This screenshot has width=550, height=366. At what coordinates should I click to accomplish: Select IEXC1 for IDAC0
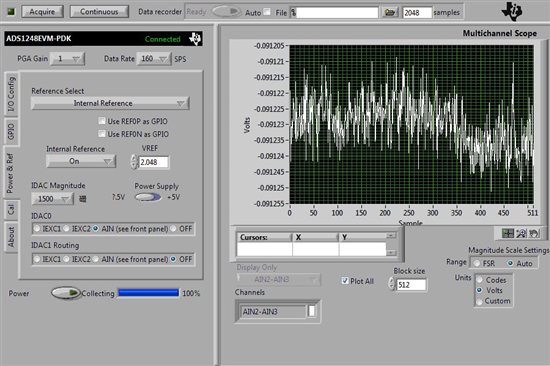tap(37, 229)
